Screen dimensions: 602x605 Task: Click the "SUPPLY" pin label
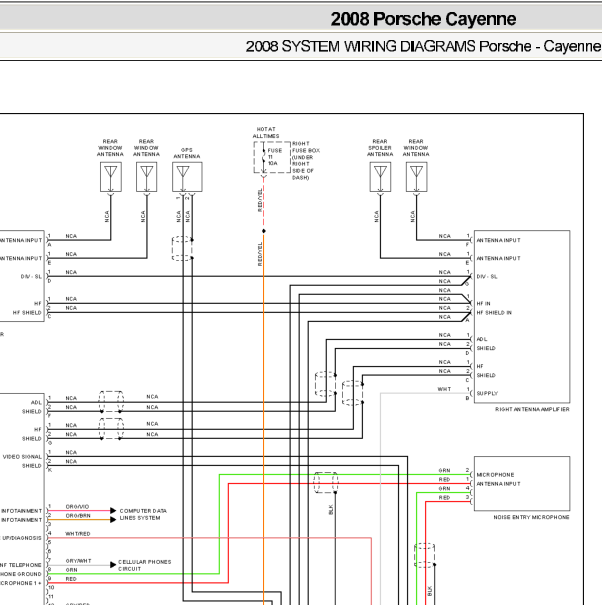coord(487,393)
